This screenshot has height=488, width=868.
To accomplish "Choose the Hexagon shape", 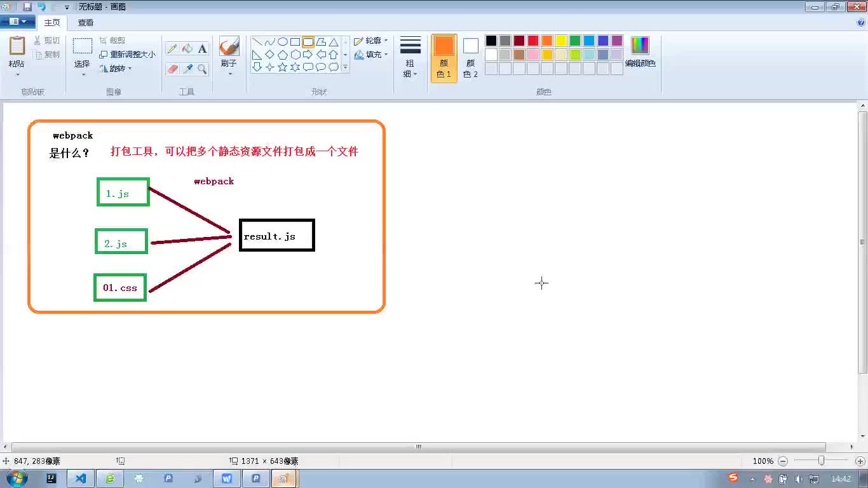I will coord(295,55).
